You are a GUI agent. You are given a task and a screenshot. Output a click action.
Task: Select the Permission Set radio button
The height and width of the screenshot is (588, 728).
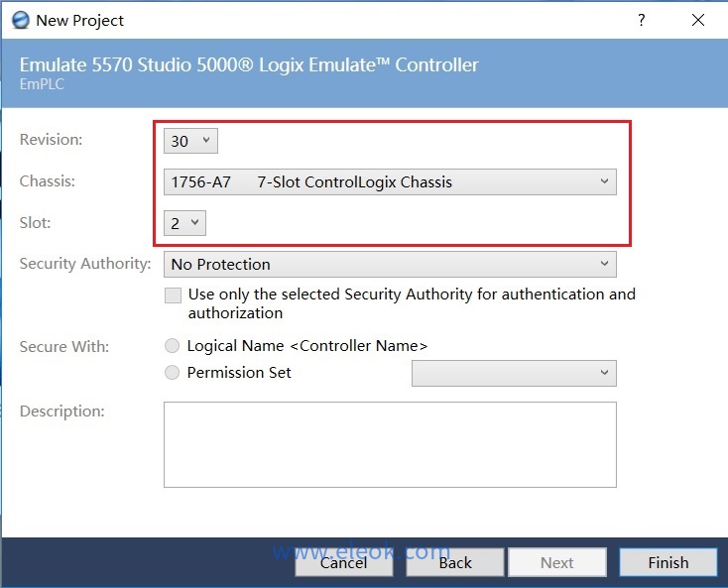(173, 373)
